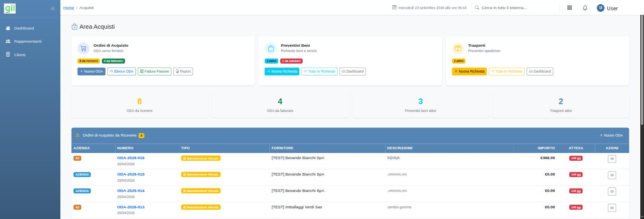Click the '1 da valutare' badge
This screenshot has width=644, height=219.
pos(291,61)
